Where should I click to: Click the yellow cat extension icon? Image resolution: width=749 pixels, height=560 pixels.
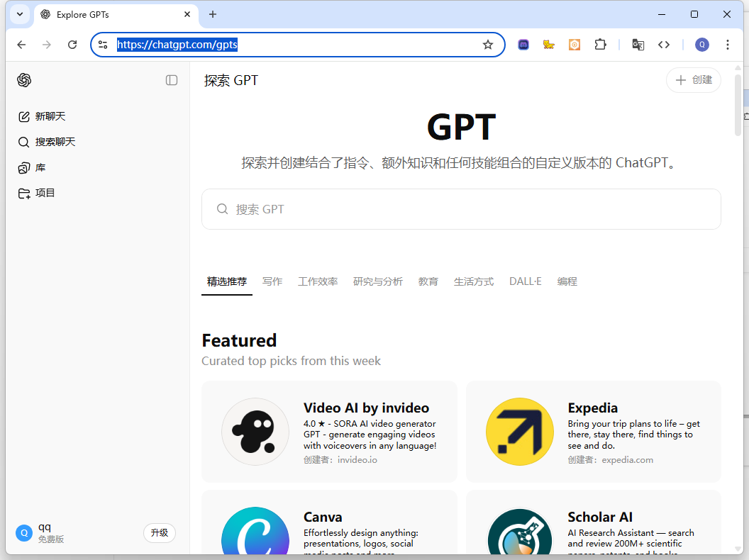pyautogui.click(x=548, y=45)
